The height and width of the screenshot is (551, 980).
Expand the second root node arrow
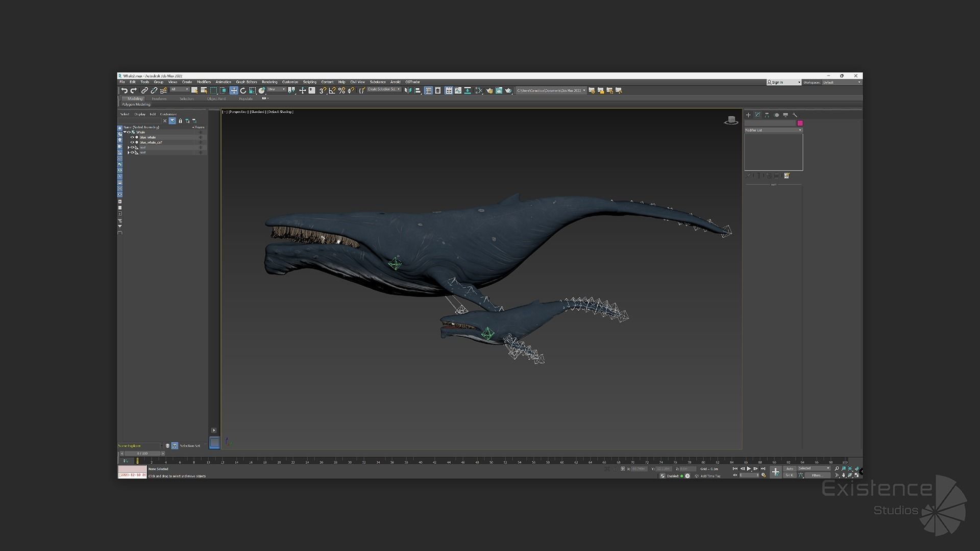click(x=128, y=153)
